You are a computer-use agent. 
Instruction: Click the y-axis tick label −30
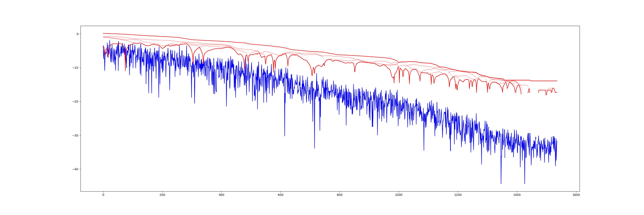pyautogui.click(x=75, y=135)
